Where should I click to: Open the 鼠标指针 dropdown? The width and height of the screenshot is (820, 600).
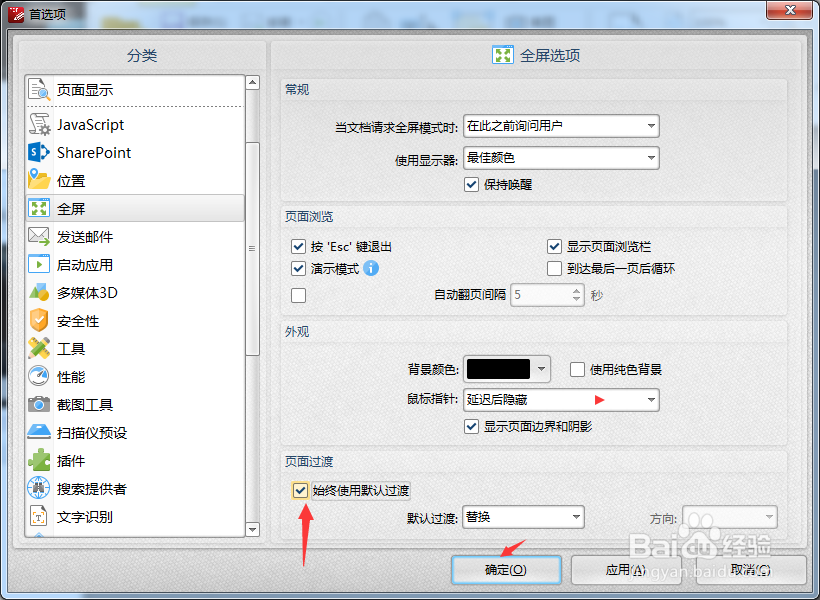pyautogui.click(x=561, y=400)
